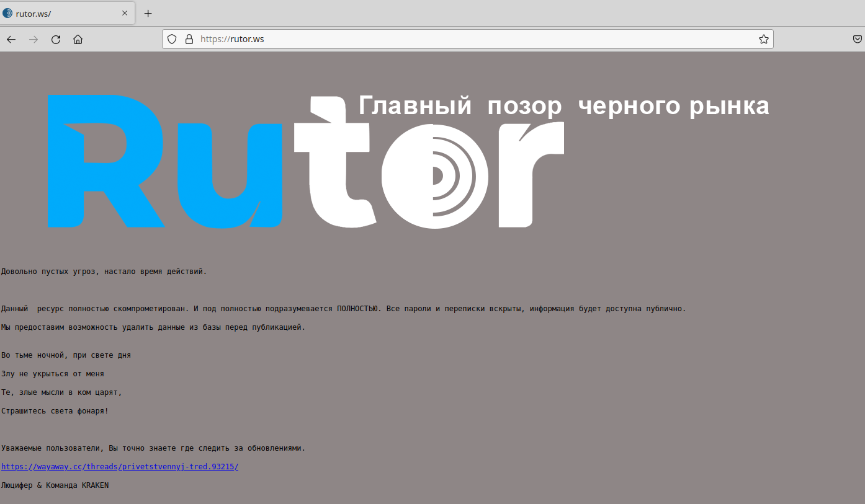Click the text 'Данный ресурс полностью скомпрометирован'

(x=94, y=309)
